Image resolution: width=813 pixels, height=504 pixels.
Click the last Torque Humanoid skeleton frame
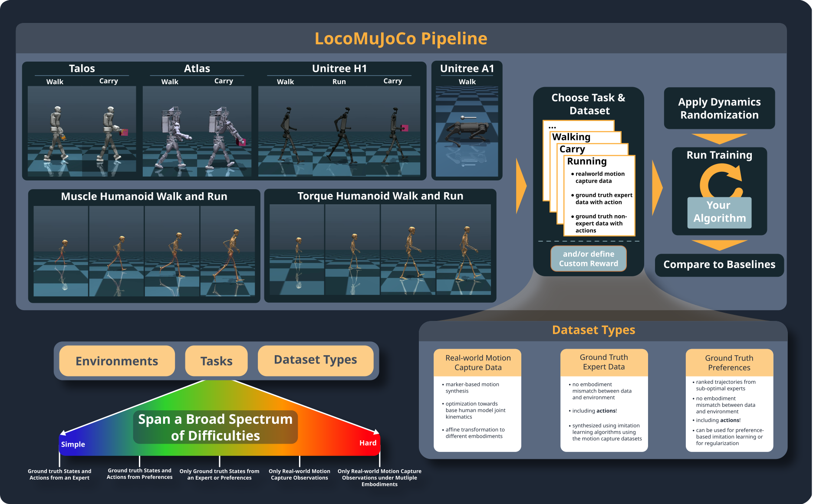[x=464, y=250]
